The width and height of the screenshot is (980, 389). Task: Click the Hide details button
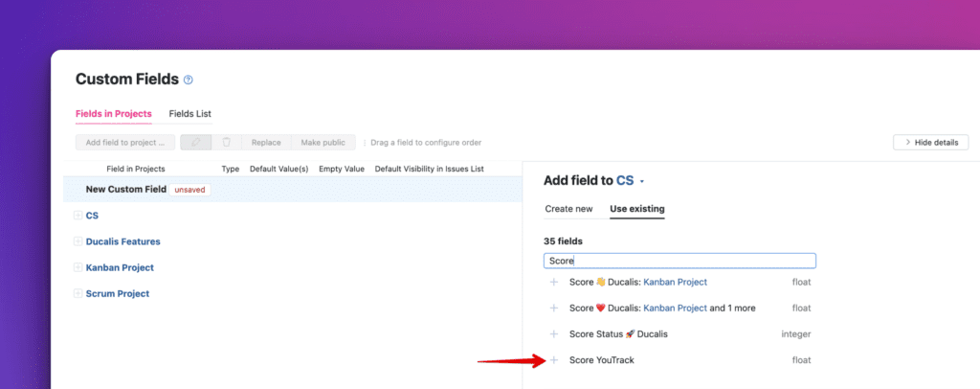coord(930,143)
